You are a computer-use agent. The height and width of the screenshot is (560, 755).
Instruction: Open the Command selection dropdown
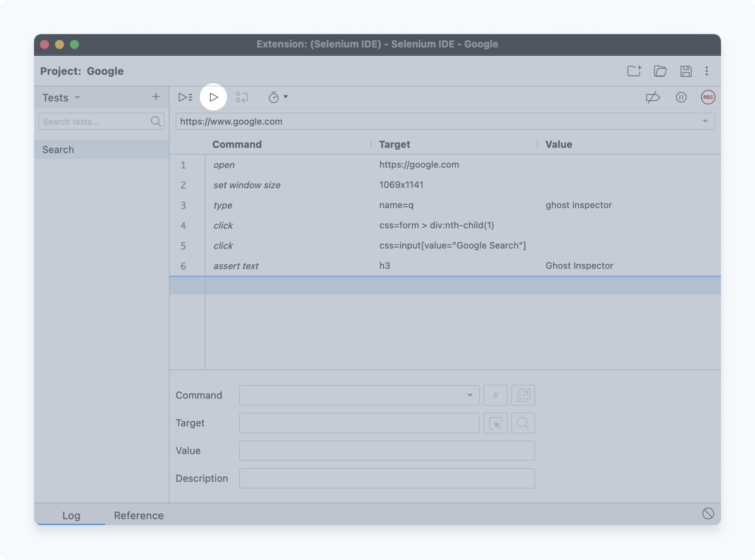click(469, 395)
